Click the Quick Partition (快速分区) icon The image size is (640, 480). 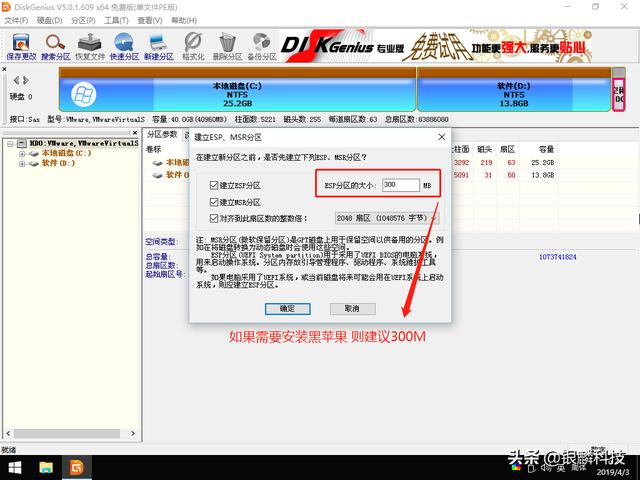coord(124,47)
